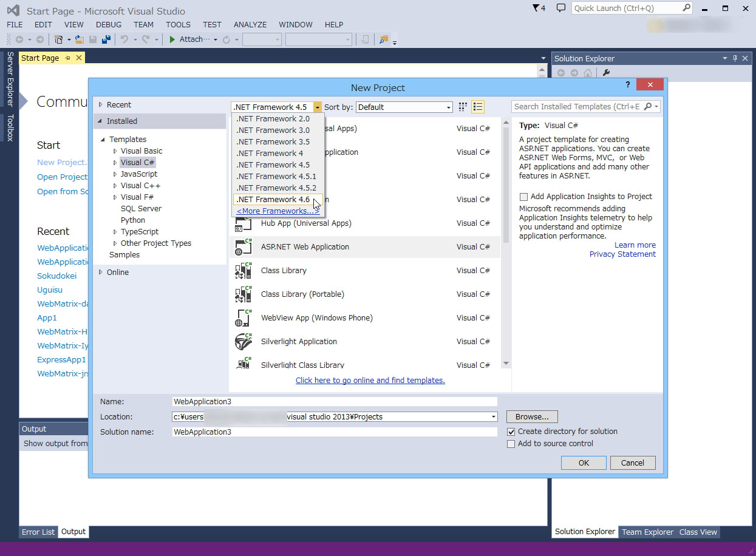
Task: Expand the TypeScript tree node
Action: pyautogui.click(x=115, y=231)
